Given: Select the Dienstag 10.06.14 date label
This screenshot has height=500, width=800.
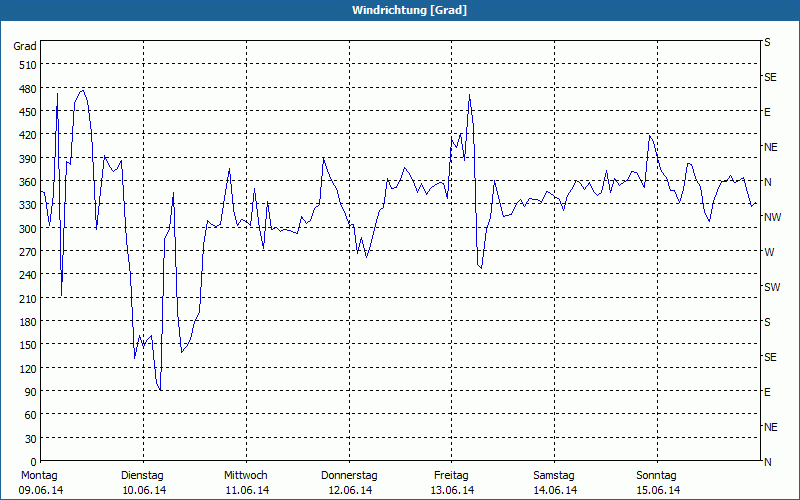Looking at the screenshot, I should (x=143, y=483).
